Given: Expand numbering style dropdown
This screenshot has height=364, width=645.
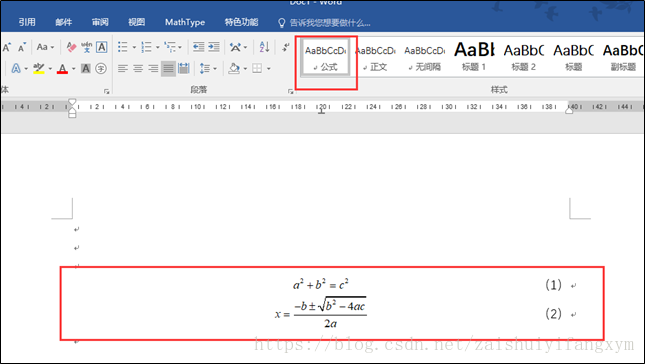Looking at the screenshot, I should 158,47.
